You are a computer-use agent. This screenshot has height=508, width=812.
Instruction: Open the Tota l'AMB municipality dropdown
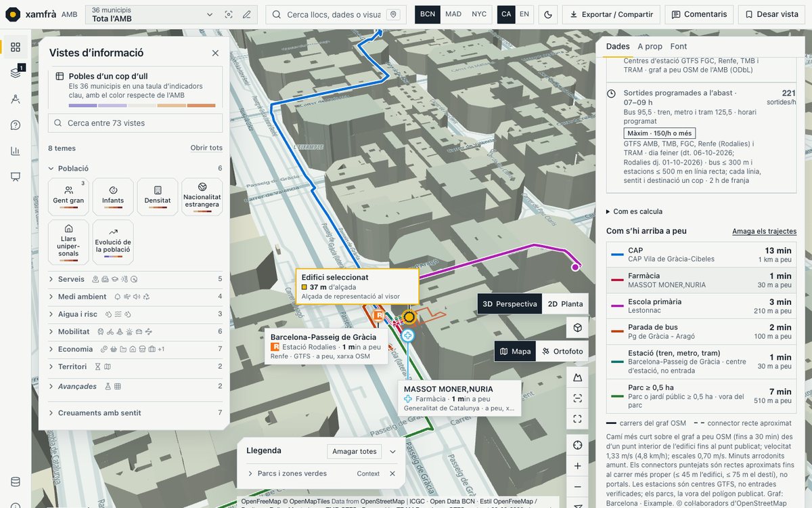(x=153, y=14)
